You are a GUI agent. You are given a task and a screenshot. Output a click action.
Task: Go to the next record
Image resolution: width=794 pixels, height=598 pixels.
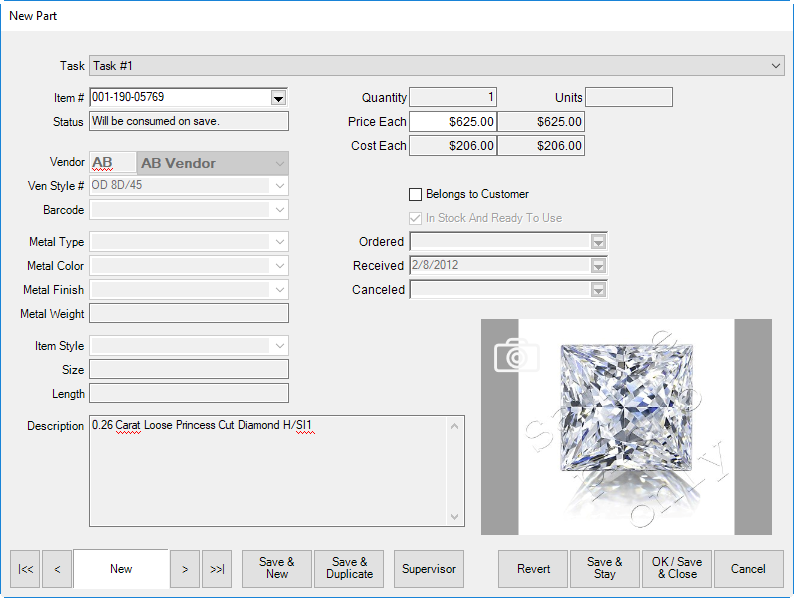pos(184,569)
